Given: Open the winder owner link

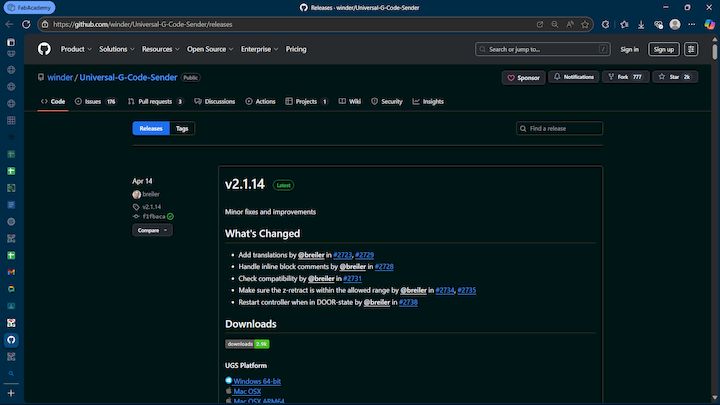Looking at the screenshot, I should pyautogui.click(x=60, y=78).
